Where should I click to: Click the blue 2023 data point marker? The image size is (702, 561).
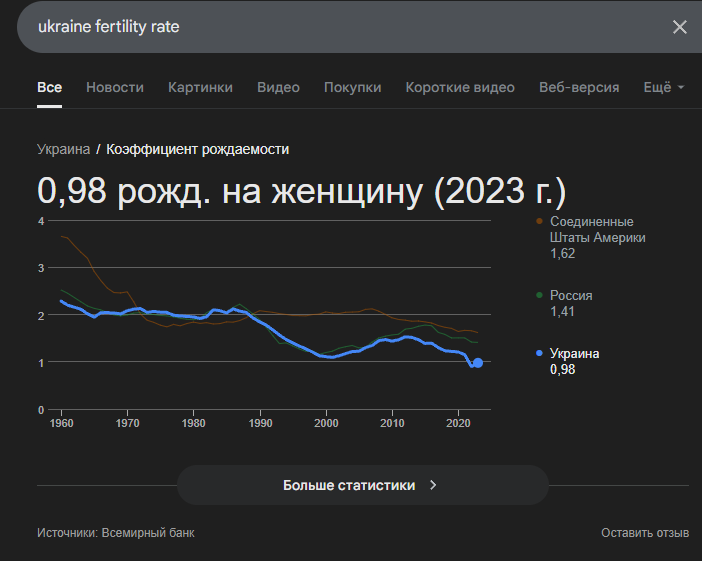pos(478,363)
